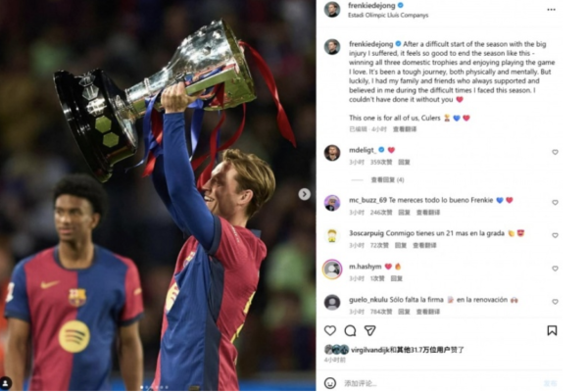The width and height of the screenshot is (588, 392).
Task: Save post with the bookmark icon
Action: (x=552, y=330)
